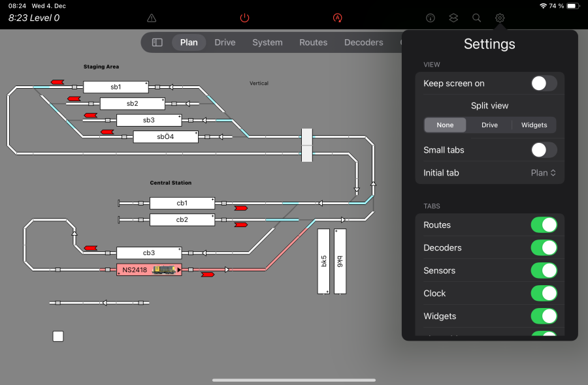Viewport: 588px width, 385px height.
Task: Switch to the Drive tab
Action: (x=225, y=42)
